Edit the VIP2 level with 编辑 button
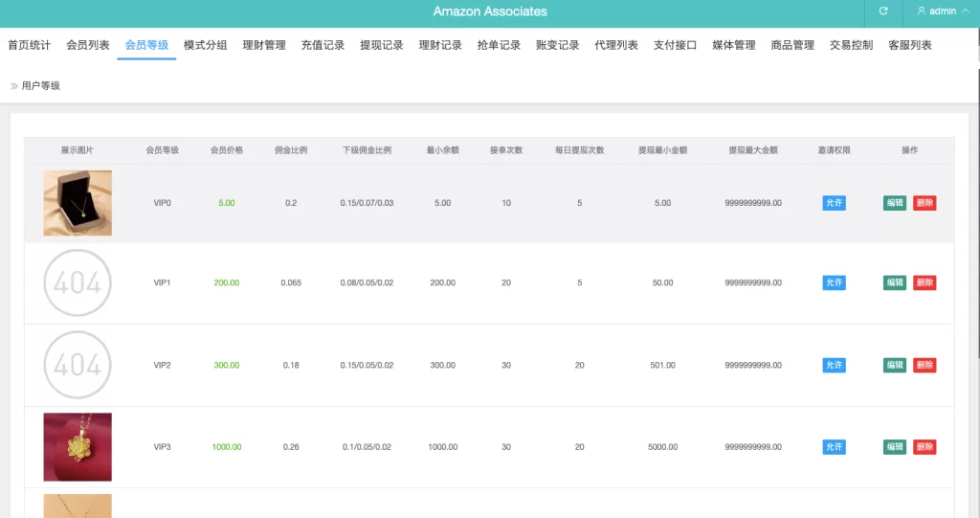 [894, 366]
